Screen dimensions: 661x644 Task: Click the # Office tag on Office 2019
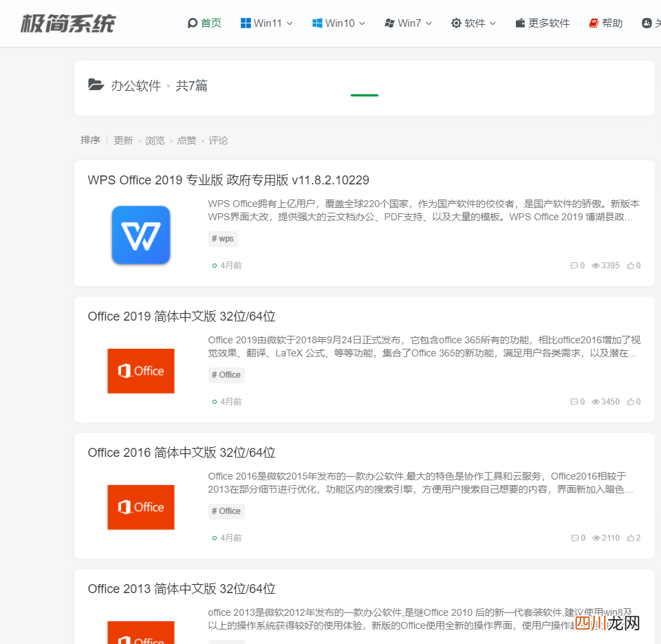226,375
